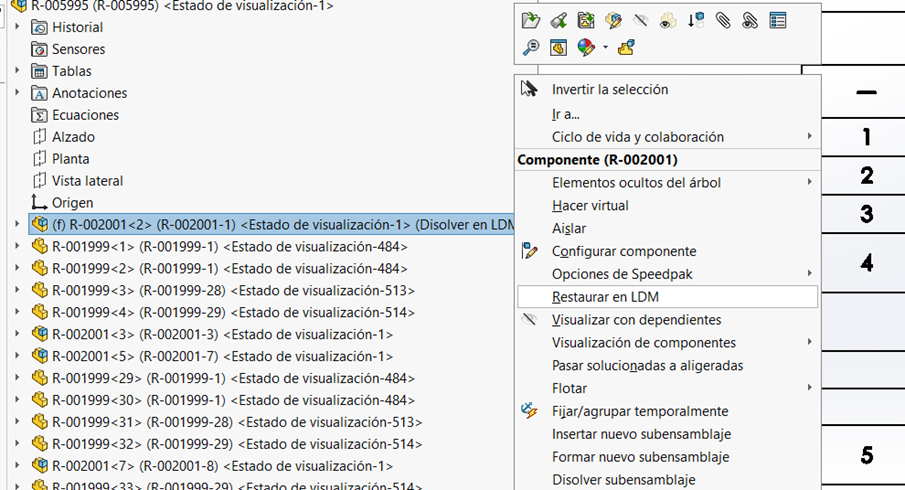The width and height of the screenshot is (905, 490).
Task: Select the R-005995 top-level assembly row
Action: (x=173, y=6)
